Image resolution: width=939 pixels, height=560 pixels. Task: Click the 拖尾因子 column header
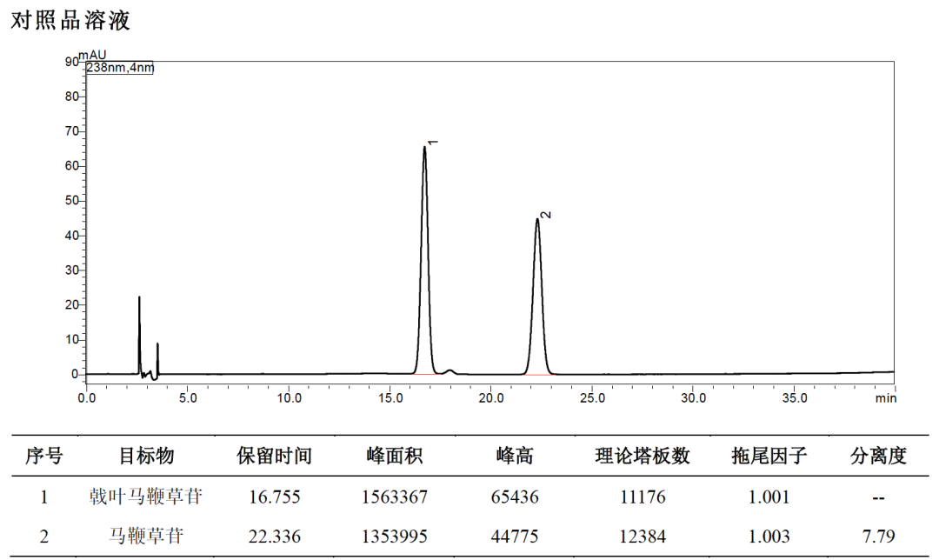pyautogui.click(x=769, y=457)
